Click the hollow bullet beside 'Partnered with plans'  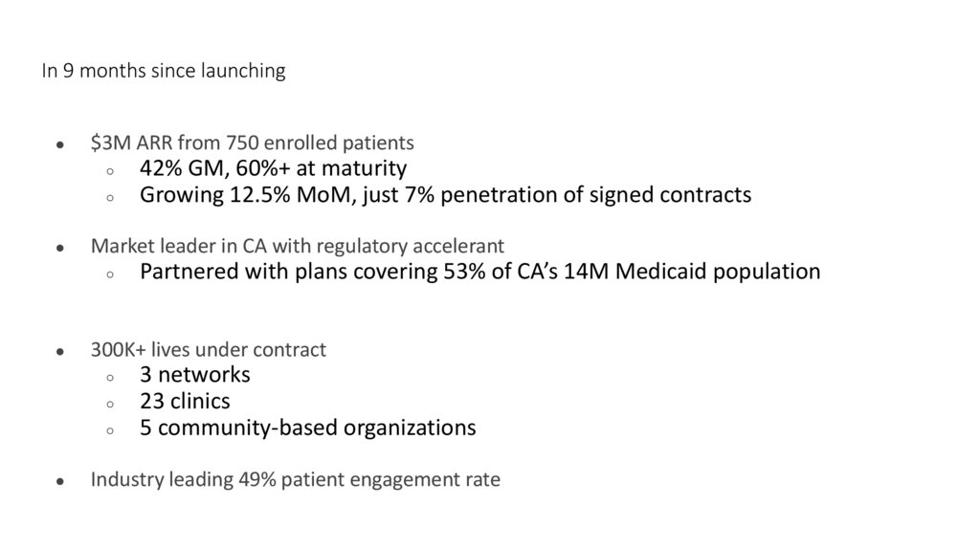110,274
